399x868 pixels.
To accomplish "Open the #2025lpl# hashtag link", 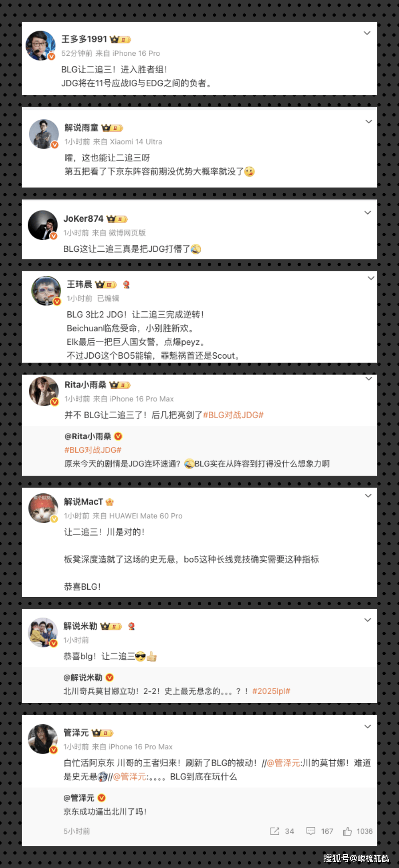I will tap(271, 691).
